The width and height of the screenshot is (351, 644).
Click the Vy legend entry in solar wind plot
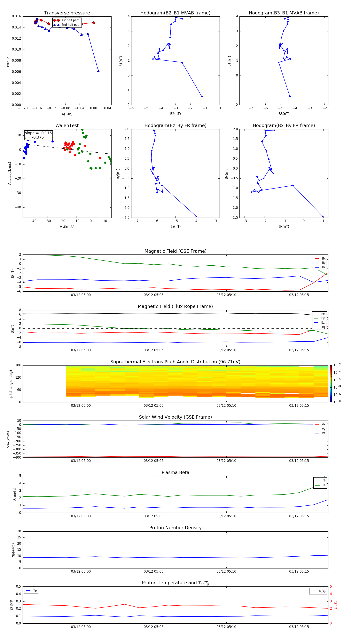tap(320, 429)
